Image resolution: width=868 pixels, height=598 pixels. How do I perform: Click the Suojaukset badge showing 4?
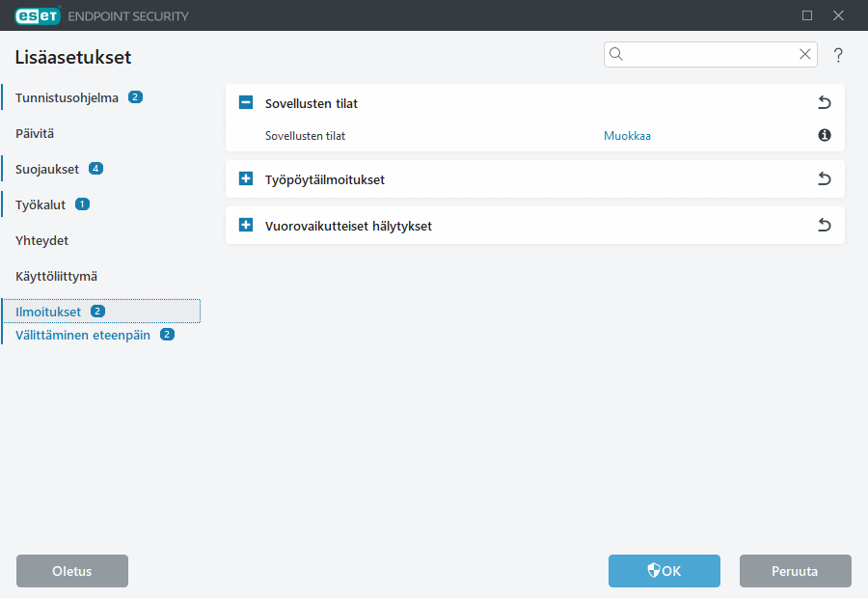(95, 169)
